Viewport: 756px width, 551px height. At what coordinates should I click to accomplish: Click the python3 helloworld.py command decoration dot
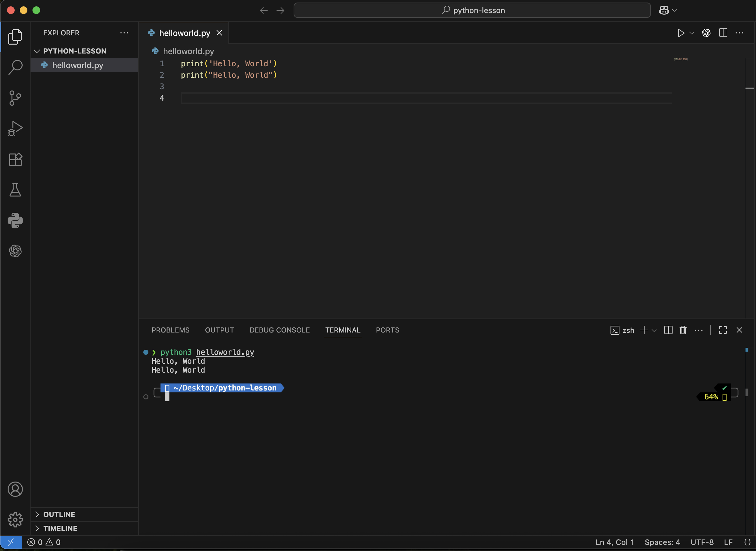(x=146, y=352)
